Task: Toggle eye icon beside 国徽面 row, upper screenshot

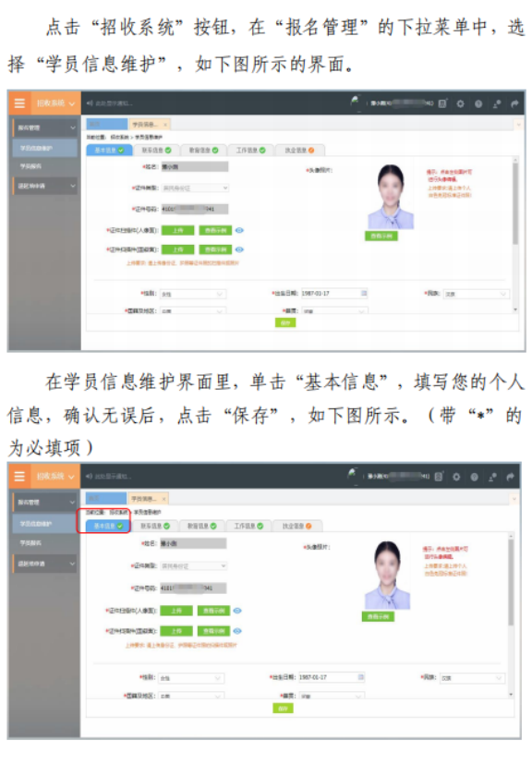Action: pyautogui.click(x=239, y=249)
